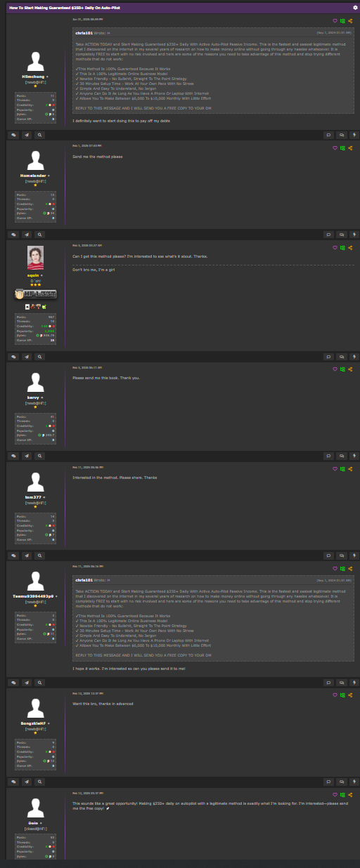
Task: Quote tom377's post with double-bubble icon
Action: click(x=342, y=555)
